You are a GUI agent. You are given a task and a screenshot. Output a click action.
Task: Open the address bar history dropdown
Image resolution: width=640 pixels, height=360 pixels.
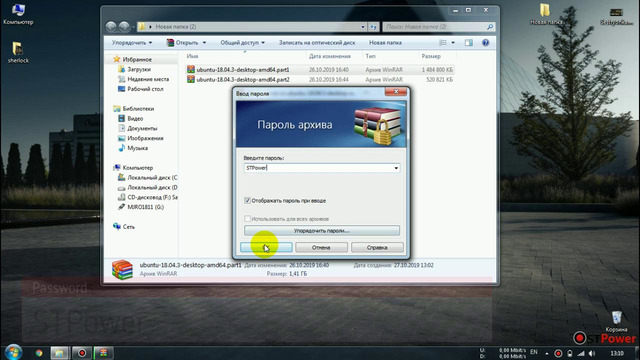[x=362, y=27]
